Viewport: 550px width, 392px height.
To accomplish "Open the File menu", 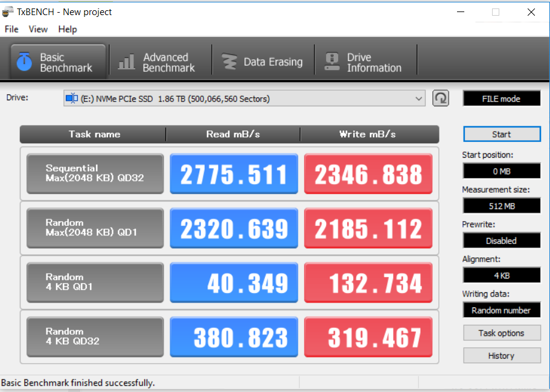I will click(x=11, y=29).
